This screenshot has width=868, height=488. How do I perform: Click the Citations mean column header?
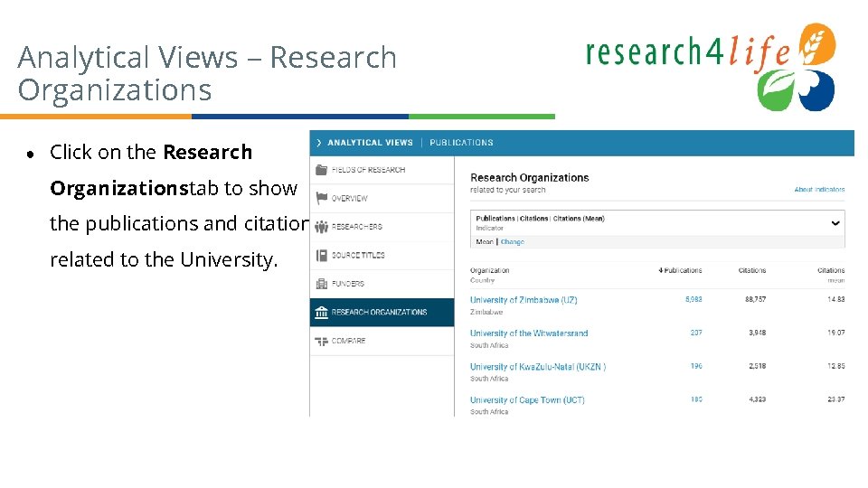831,275
